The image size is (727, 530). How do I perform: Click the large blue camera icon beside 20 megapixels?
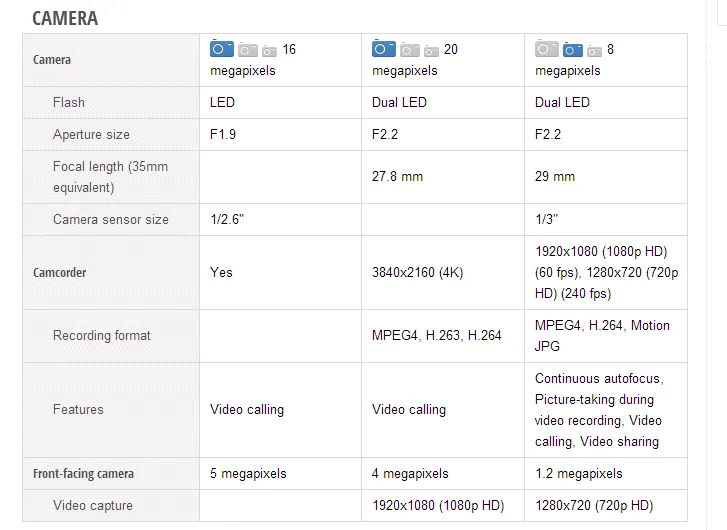click(384, 48)
